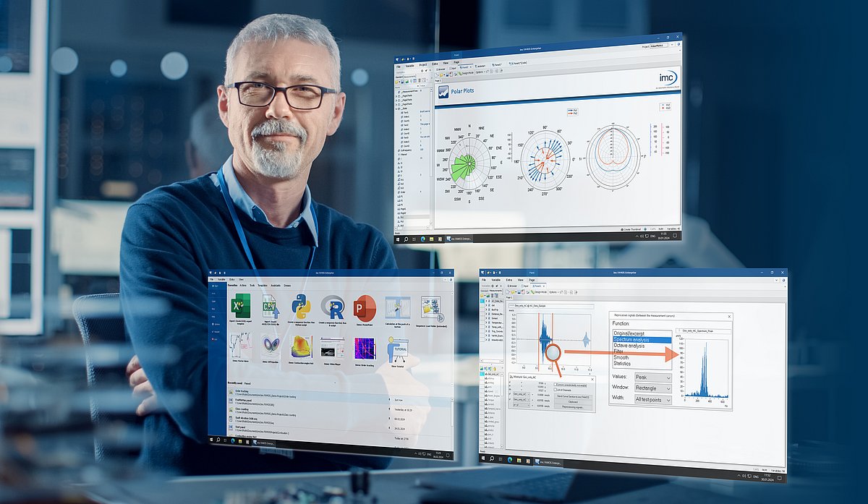Open the Show Tutorial icon
868x504 pixels.
396,350
